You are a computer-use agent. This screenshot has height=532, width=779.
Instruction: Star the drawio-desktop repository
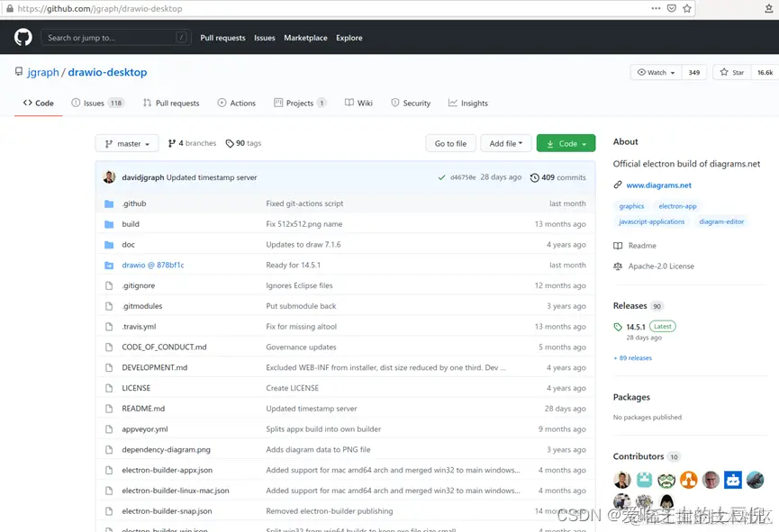pyautogui.click(x=732, y=72)
